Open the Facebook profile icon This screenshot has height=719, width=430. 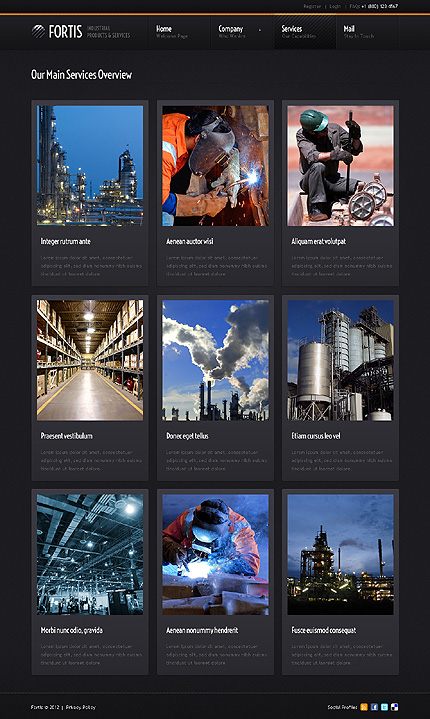[x=374, y=707]
